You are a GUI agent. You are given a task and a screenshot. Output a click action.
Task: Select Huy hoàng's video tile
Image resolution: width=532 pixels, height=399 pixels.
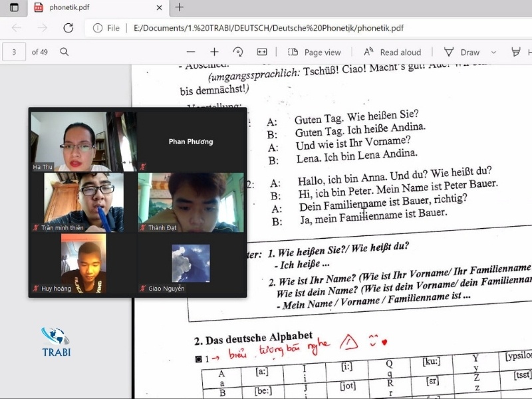pyautogui.click(x=84, y=263)
